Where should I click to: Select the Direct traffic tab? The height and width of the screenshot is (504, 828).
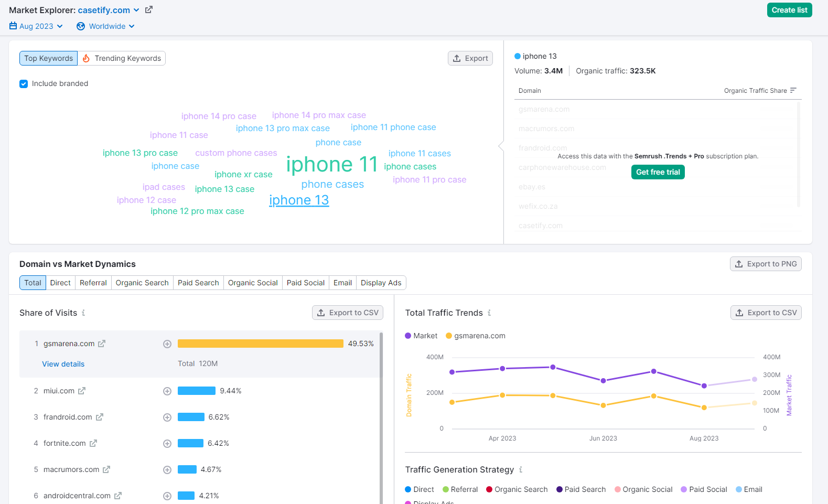click(60, 283)
